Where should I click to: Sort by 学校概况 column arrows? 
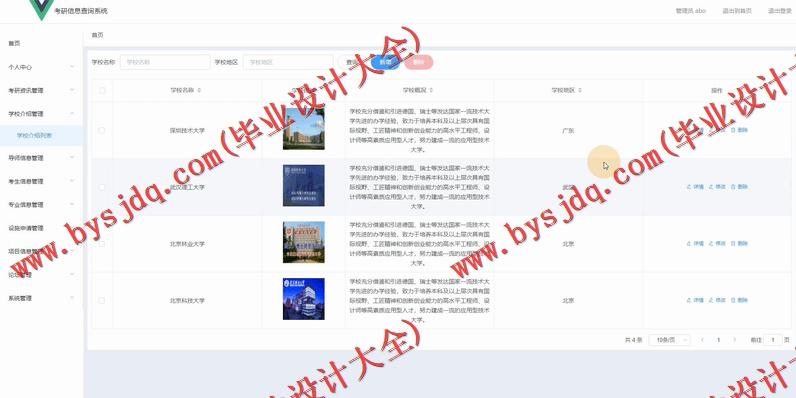431,90
